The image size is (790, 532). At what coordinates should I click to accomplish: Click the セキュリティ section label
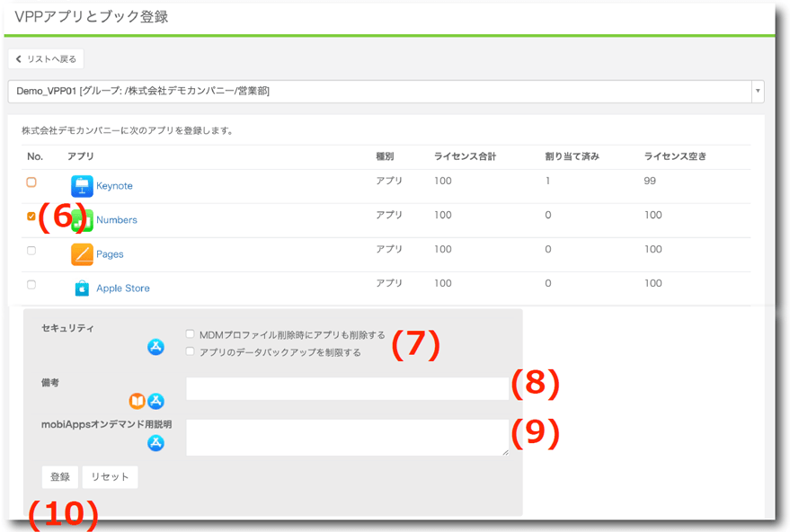[x=67, y=328]
